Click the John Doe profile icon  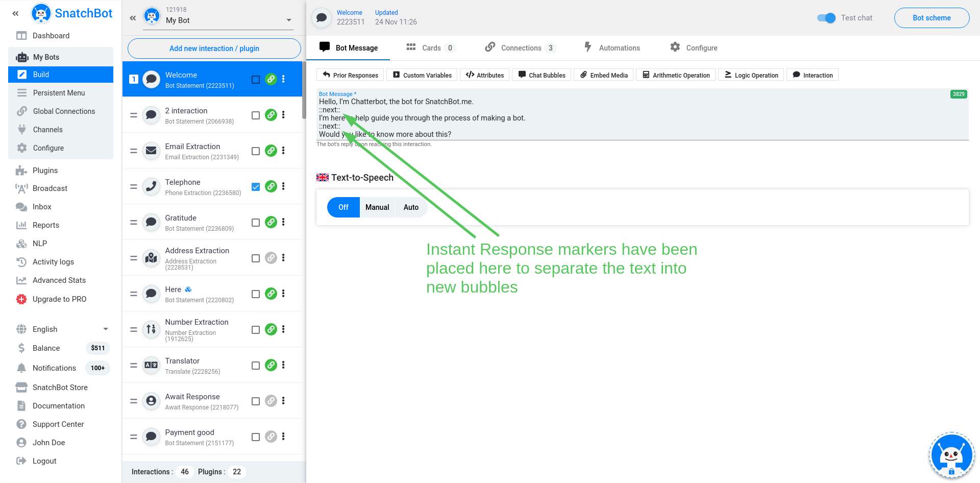(x=21, y=443)
